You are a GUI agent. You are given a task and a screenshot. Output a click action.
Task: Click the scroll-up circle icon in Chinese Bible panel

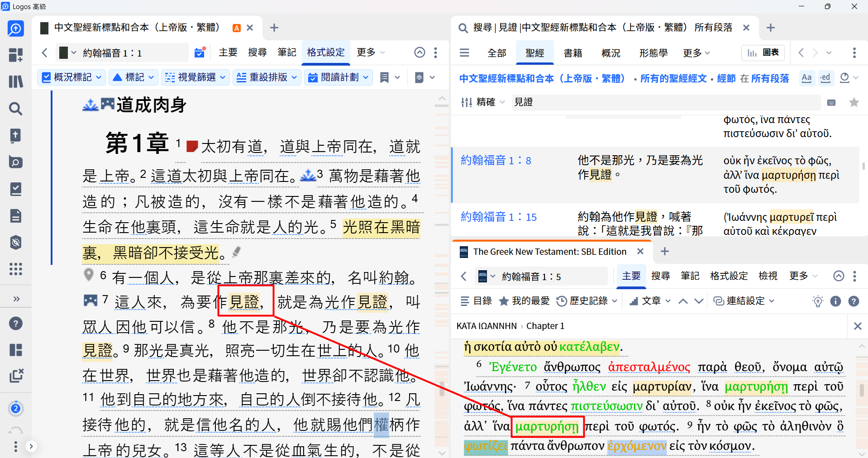tap(420, 52)
